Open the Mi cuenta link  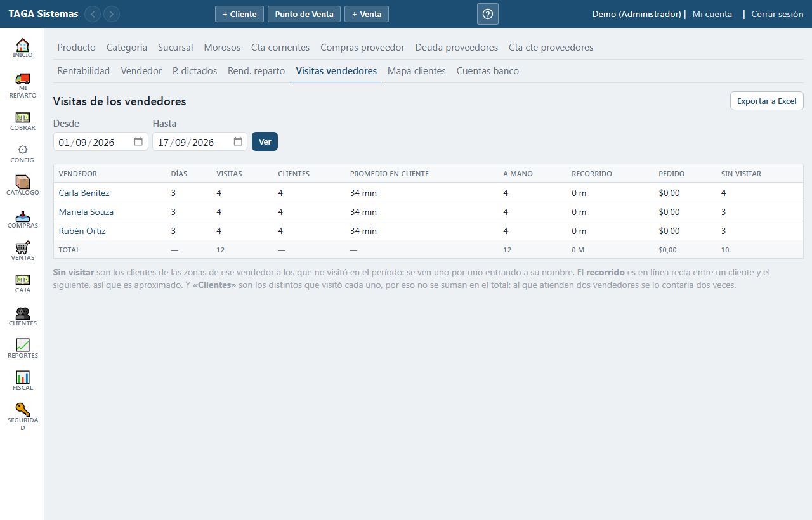pos(712,14)
